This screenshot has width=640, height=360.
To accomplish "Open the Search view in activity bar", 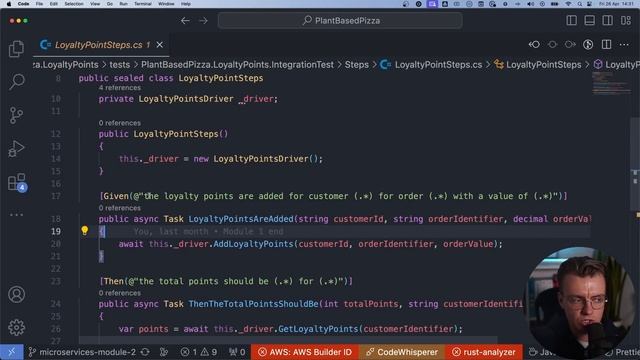I will click(16, 82).
